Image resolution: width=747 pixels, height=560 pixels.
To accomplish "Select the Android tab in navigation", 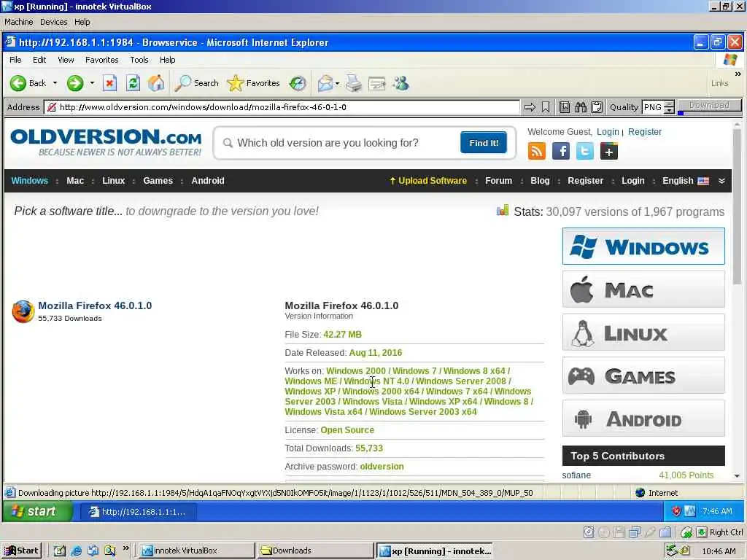I will tap(208, 181).
